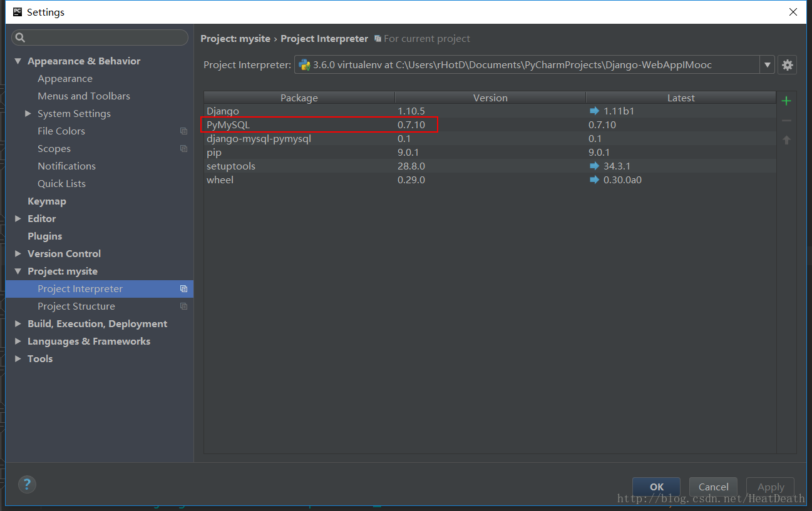Click latest version 1.11b1 cell
This screenshot has width=812, height=511.
pyautogui.click(x=619, y=111)
